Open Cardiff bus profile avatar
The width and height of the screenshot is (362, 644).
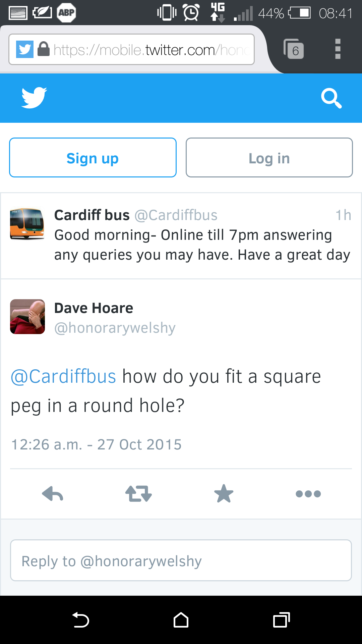(27, 224)
